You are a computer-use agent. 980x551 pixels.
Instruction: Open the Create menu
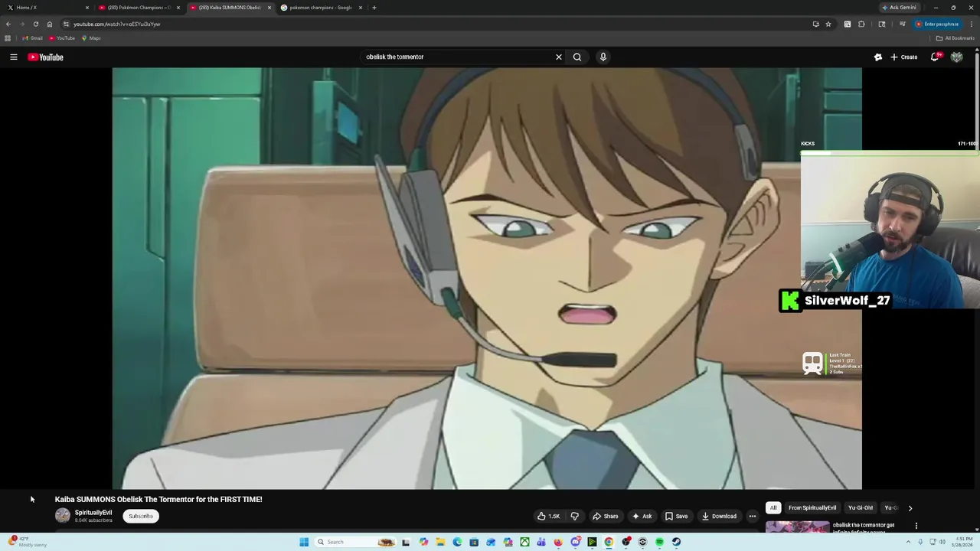pyautogui.click(x=904, y=57)
